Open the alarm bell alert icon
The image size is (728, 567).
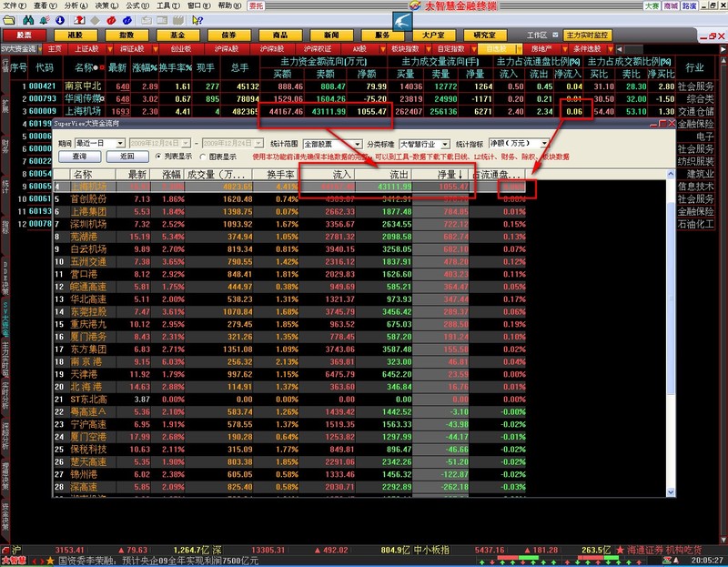point(44,20)
